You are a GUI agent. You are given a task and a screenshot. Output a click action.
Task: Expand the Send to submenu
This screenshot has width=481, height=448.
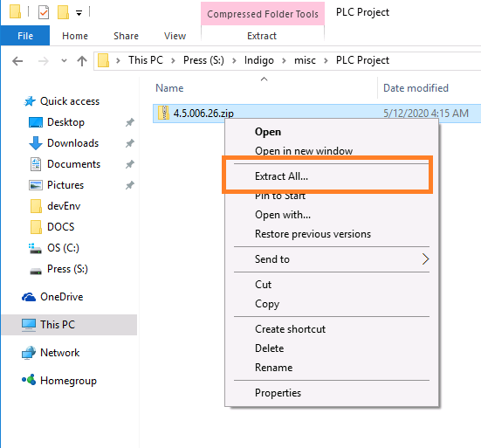click(332, 259)
